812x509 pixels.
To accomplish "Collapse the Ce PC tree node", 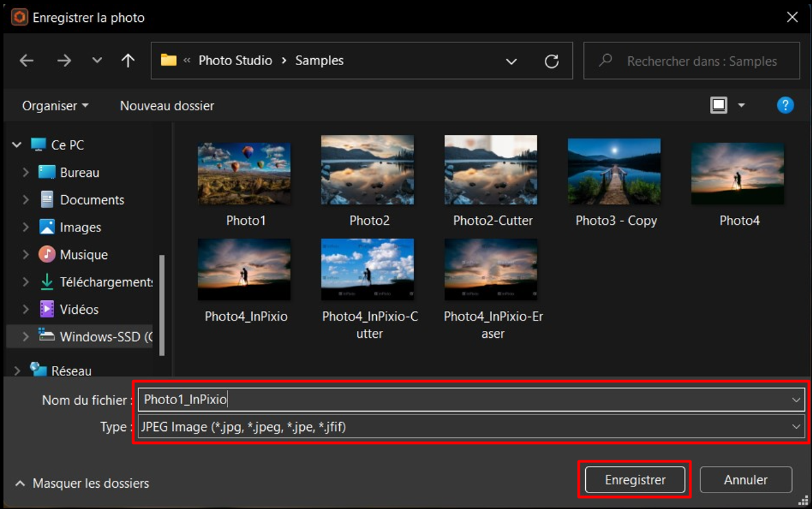I will point(16,145).
